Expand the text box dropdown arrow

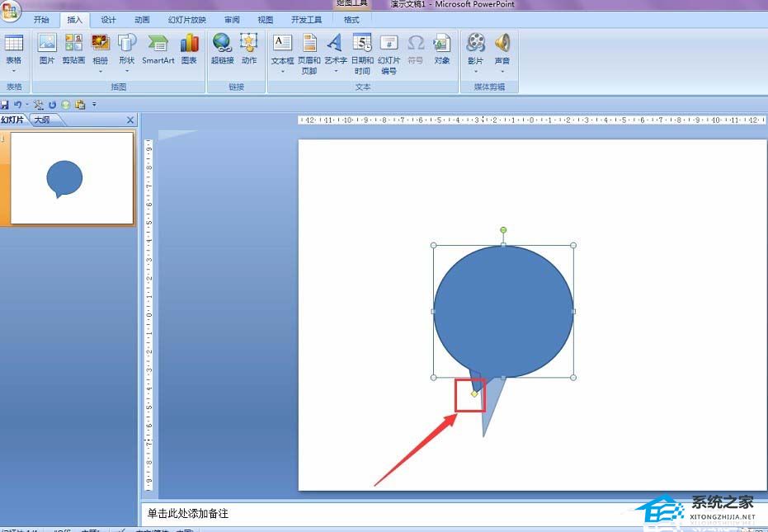click(x=283, y=72)
